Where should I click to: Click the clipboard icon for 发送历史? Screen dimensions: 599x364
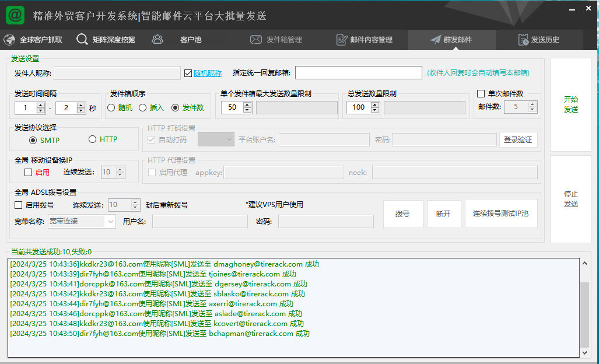pos(523,40)
